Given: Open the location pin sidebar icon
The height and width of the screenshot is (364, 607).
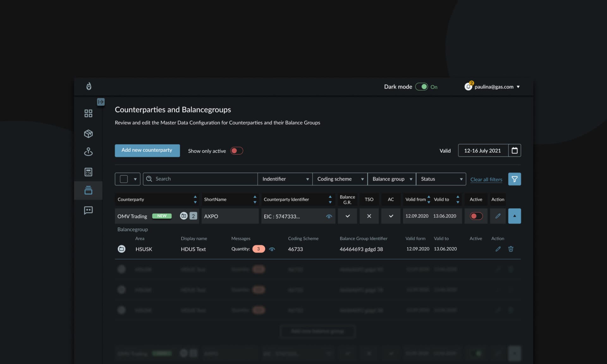Looking at the screenshot, I should point(88,152).
